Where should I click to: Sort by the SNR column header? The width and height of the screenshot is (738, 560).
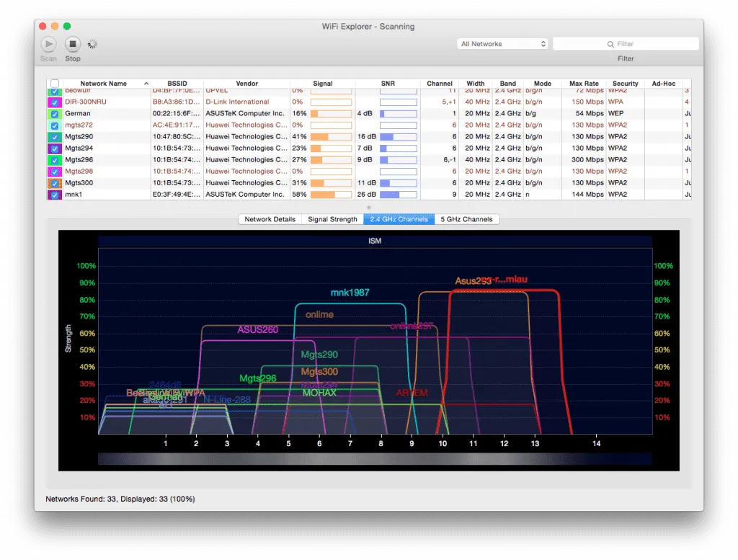point(388,84)
